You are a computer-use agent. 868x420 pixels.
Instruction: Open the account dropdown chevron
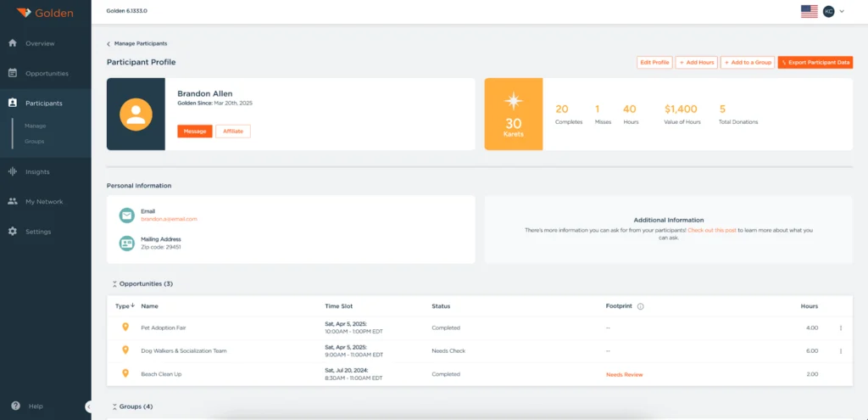pos(842,11)
